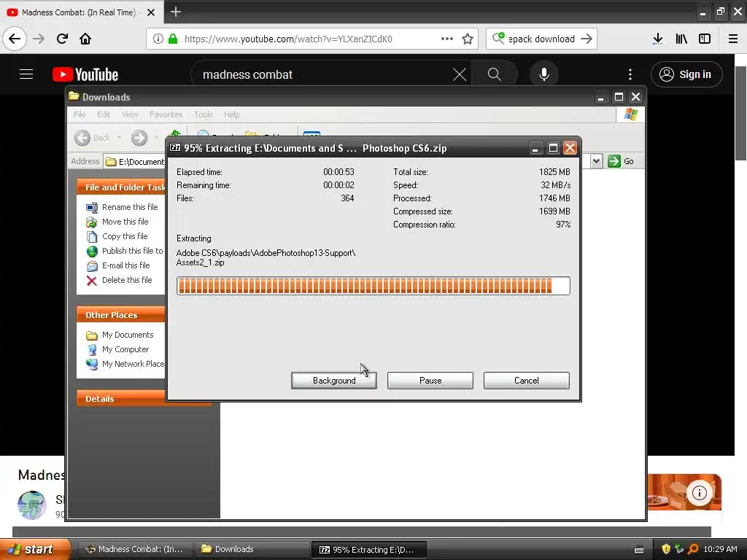Collapse the Other Places panel header
Viewport: 747px width, 560px height.
click(121, 315)
